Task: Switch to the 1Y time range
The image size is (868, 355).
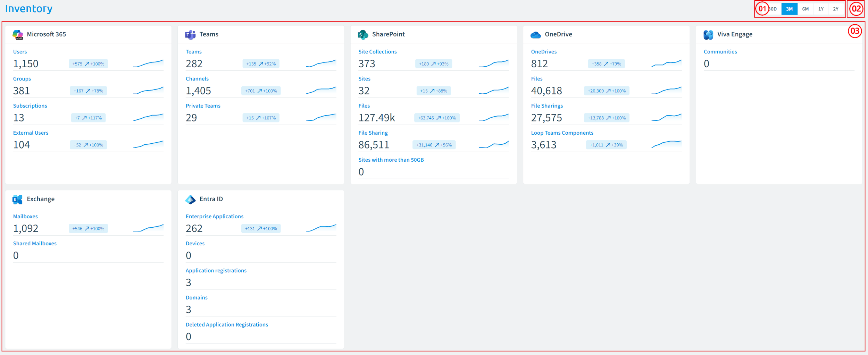Action: (x=821, y=9)
